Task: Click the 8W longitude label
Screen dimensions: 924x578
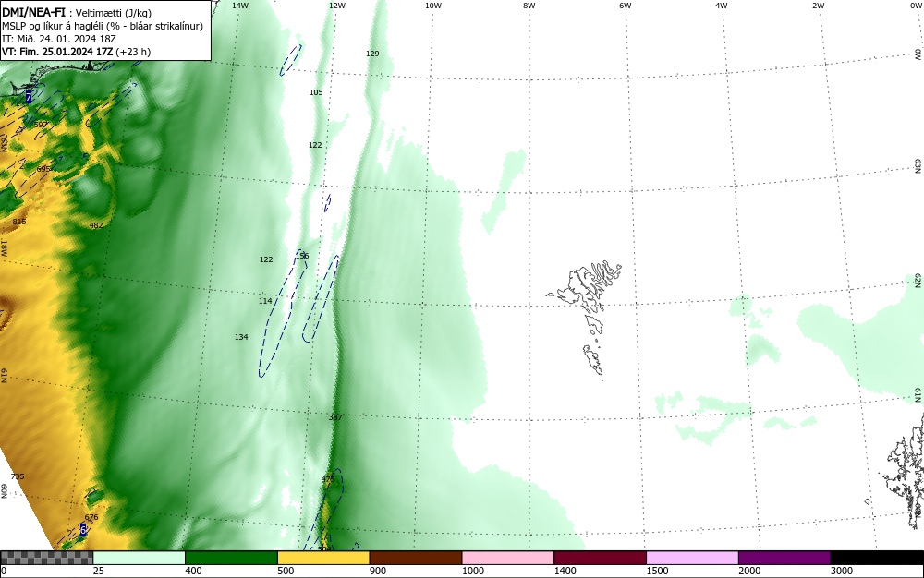Action: [529, 6]
